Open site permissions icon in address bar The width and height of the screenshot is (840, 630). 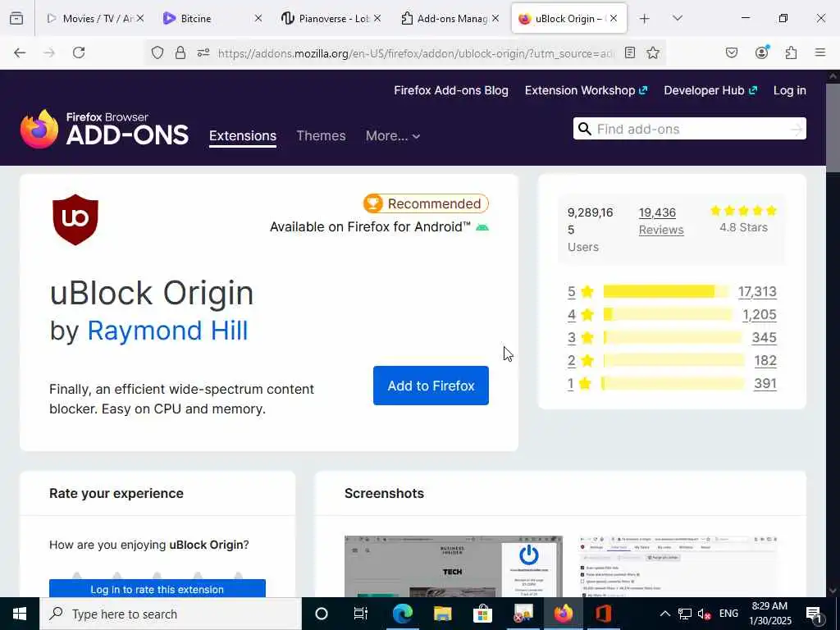[203, 52]
